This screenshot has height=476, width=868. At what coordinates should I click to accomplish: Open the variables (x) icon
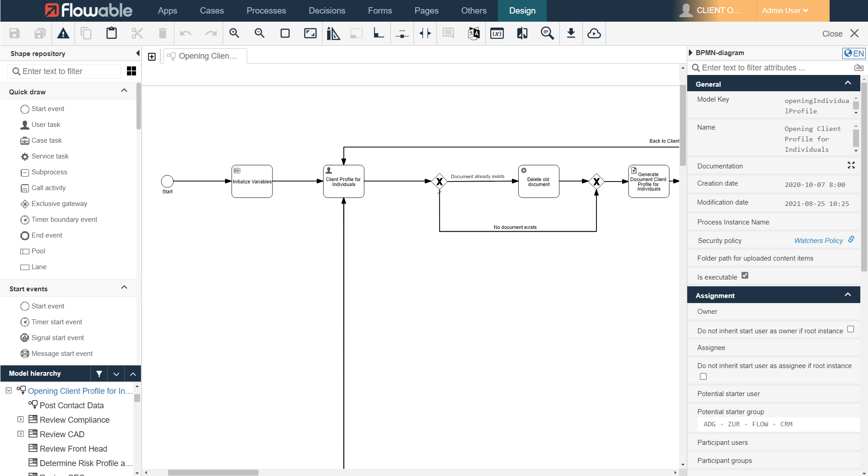coord(497,33)
